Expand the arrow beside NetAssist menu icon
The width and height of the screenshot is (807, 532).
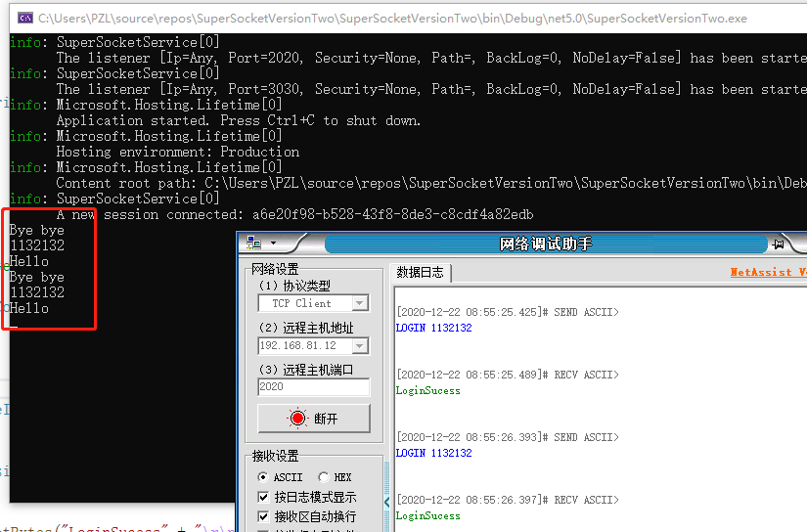(x=273, y=243)
